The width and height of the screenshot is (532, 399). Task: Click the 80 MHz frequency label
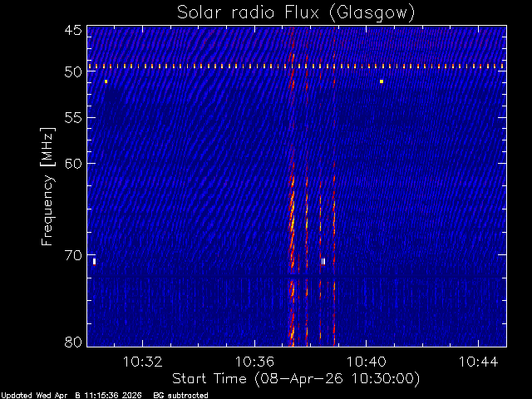pyautogui.click(x=73, y=342)
